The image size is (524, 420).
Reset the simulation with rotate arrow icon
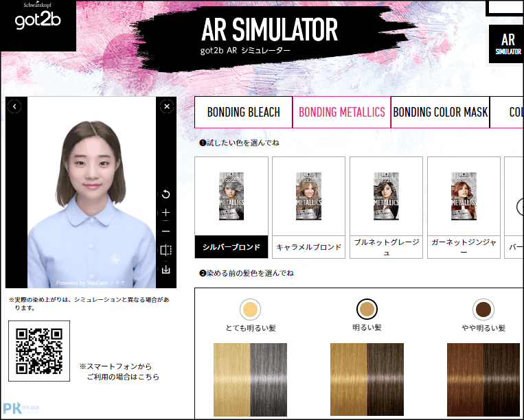(166, 194)
